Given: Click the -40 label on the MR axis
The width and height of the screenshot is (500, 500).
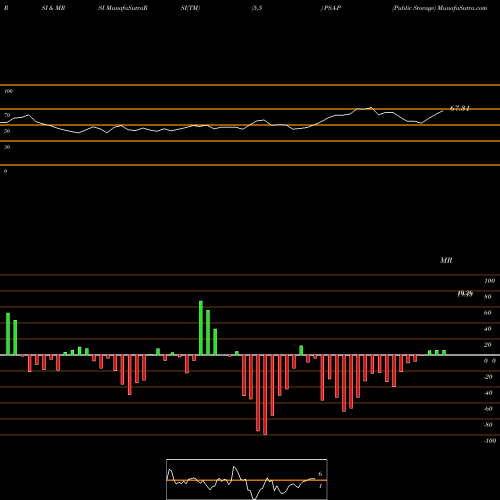Looking at the screenshot, I should [488, 393].
